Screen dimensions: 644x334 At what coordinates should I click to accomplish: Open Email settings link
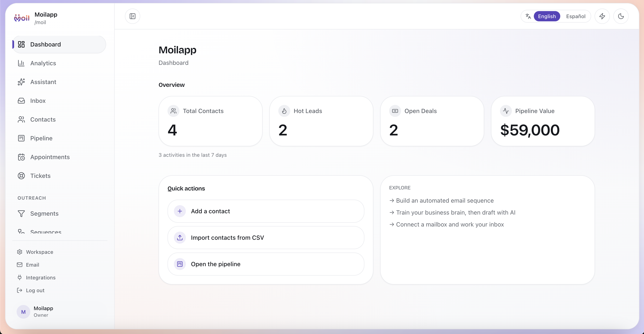point(33,265)
